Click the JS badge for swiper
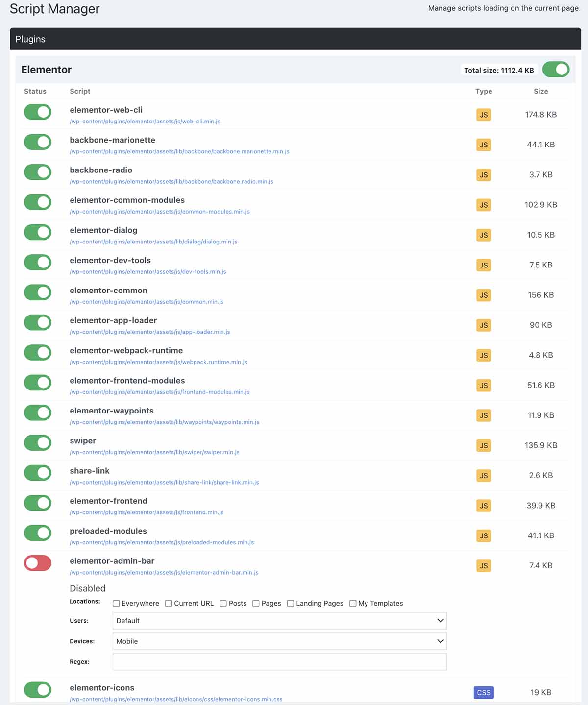588x705 pixels. point(484,446)
